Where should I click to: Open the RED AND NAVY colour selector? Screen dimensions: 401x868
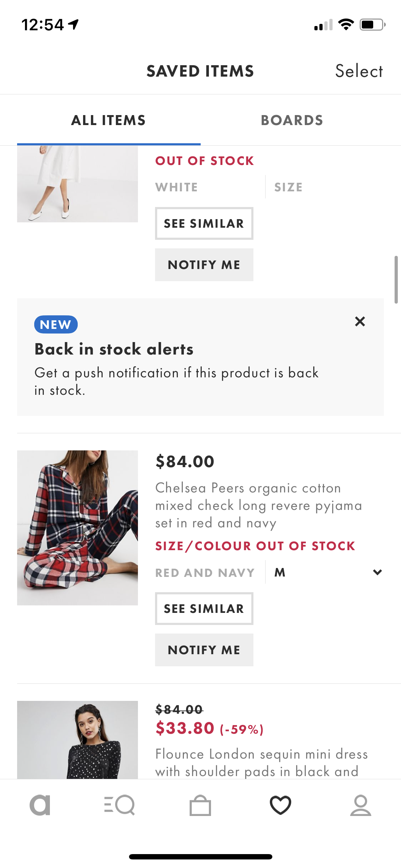[205, 573]
